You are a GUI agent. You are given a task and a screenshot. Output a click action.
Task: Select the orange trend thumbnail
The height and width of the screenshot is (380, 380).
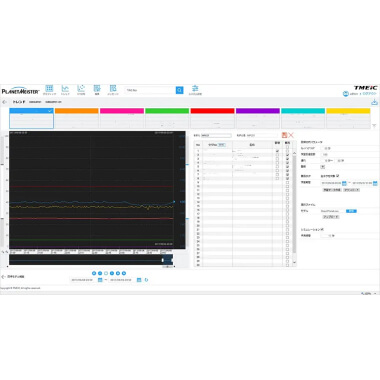pos(77,118)
